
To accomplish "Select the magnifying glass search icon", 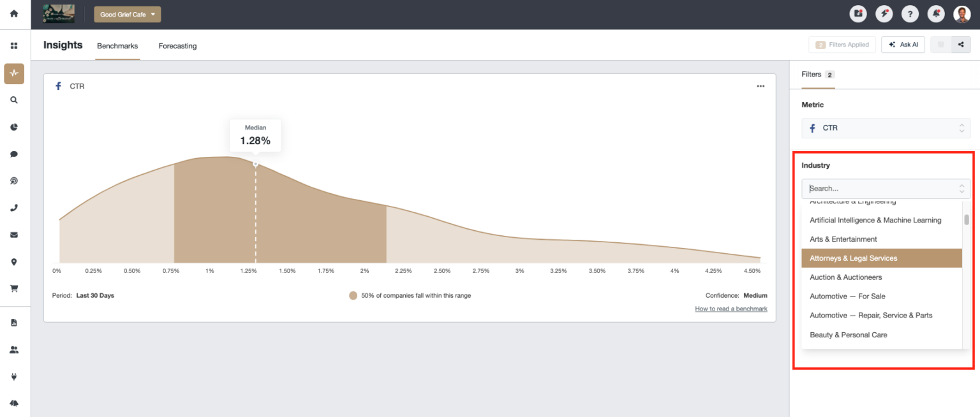I will pos(14,100).
